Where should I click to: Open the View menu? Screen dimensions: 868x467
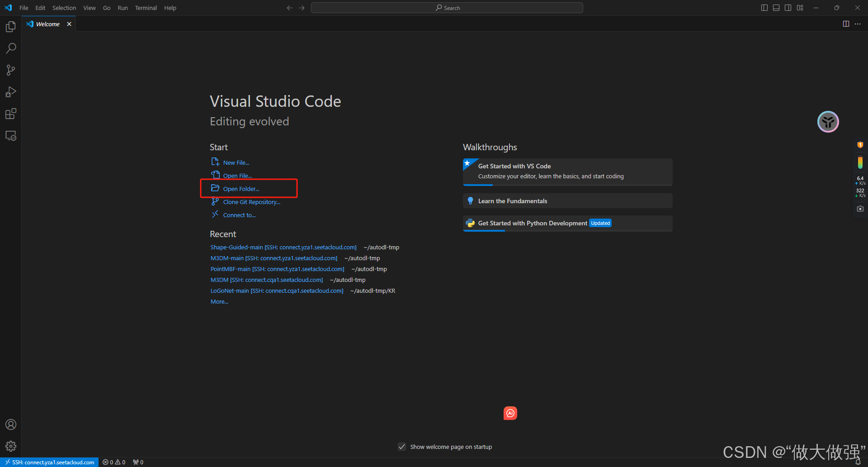(x=90, y=8)
